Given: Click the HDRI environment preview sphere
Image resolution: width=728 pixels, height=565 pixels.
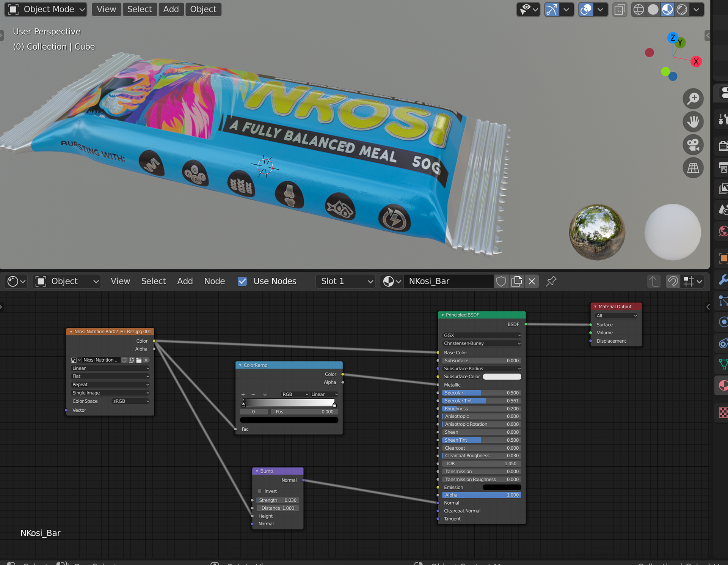Looking at the screenshot, I should pyautogui.click(x=597, y=232).
